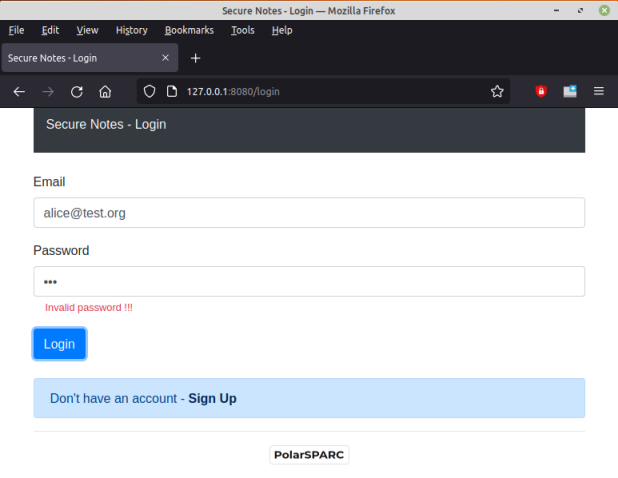Open the Firefox hamburger application menu
The height and width of the screenshot is (478, 618).
coord(599,91)
